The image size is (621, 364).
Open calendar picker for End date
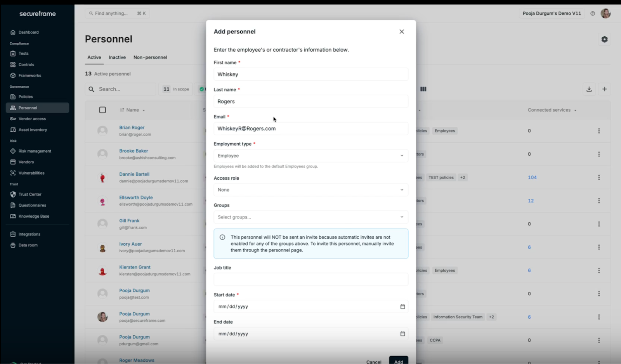402,334
